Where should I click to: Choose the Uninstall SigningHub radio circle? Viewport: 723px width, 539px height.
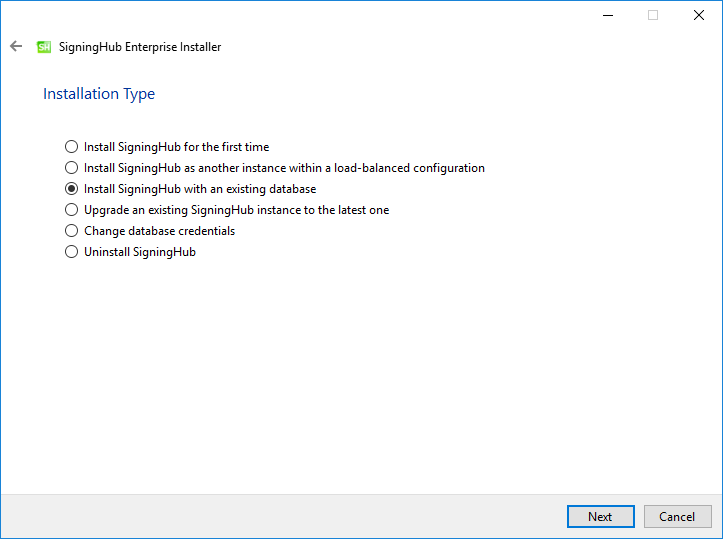[71, 252]
